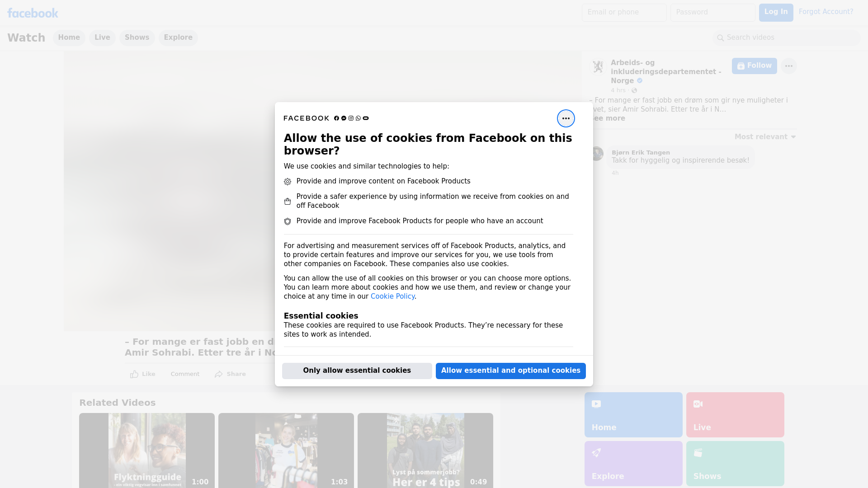Click the Messenger icon in dialog header
Image resolution: width=868 pixels, height=488 pixels.
[344, 118]
